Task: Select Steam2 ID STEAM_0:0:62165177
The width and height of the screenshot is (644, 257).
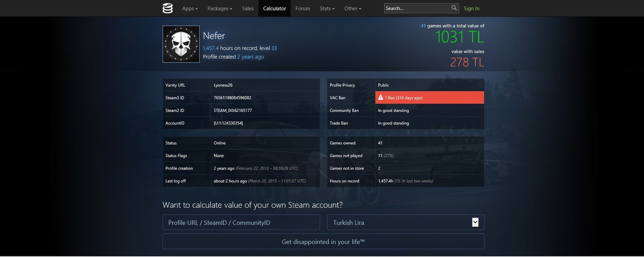Action: [x=233, y=110]
